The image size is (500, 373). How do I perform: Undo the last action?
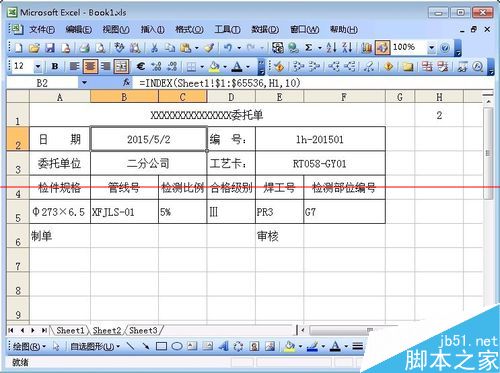[x=228, y=48]
